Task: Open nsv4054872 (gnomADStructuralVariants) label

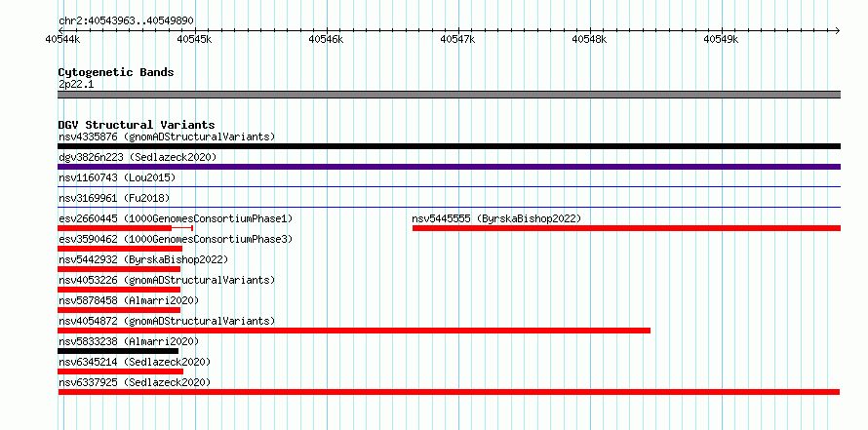Action: click(x=167, y=321)
